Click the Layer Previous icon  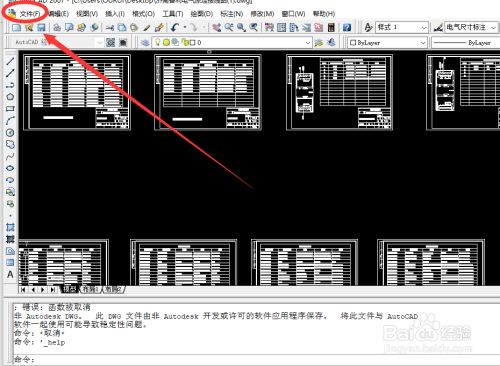pos(331,42)
